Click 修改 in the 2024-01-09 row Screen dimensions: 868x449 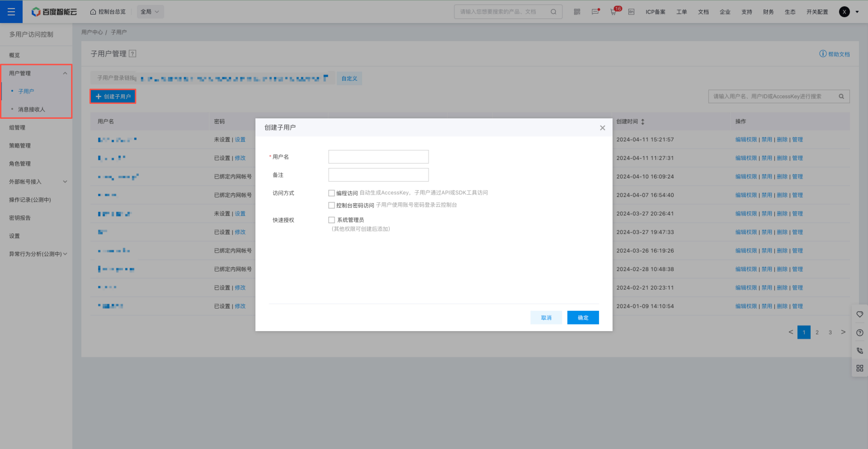[x=240, y=306]
